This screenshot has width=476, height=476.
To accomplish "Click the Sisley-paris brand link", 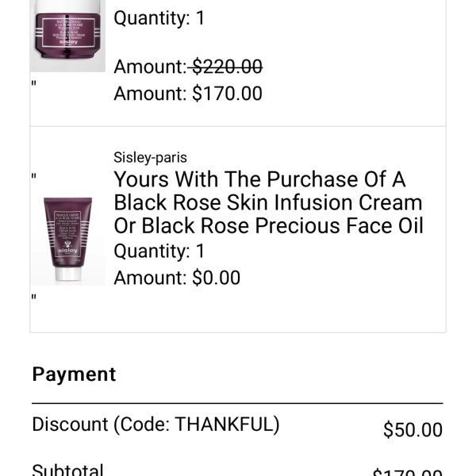I will click(x=150, y=158).
